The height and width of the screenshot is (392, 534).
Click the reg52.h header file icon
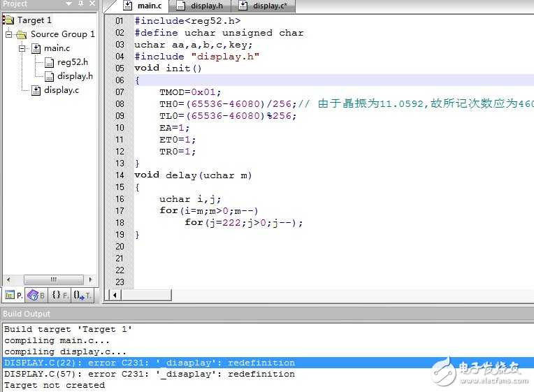click(50, 63)
